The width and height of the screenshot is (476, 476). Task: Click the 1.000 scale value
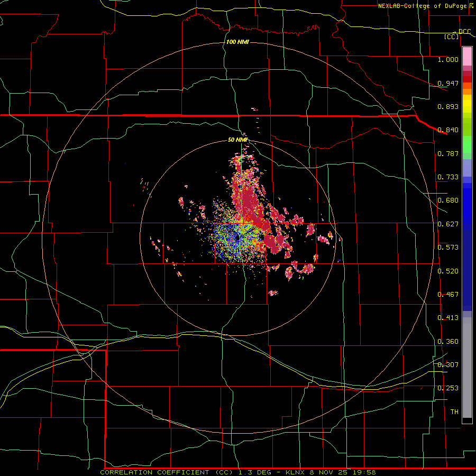click(x=448, y=59)
